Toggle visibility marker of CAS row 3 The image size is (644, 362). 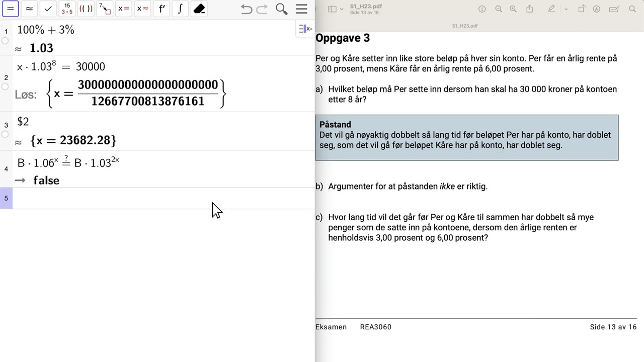(x=5, y=134)
